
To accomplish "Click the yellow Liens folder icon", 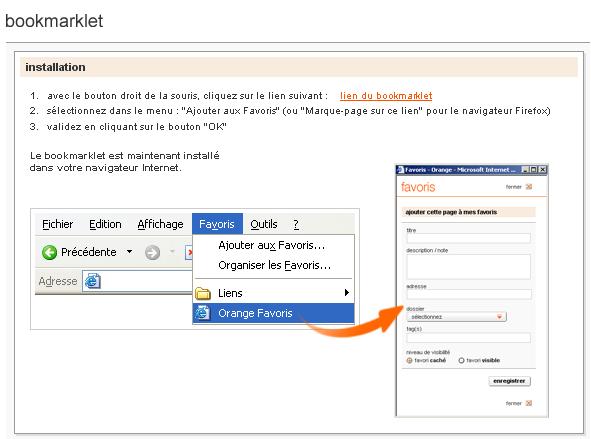I will tap(203, 293).
